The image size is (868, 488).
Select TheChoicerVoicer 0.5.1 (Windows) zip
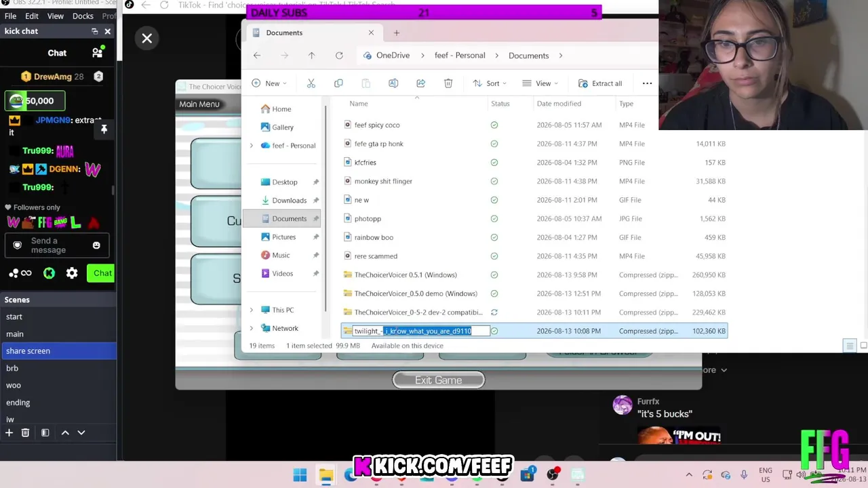pos(534,274)
